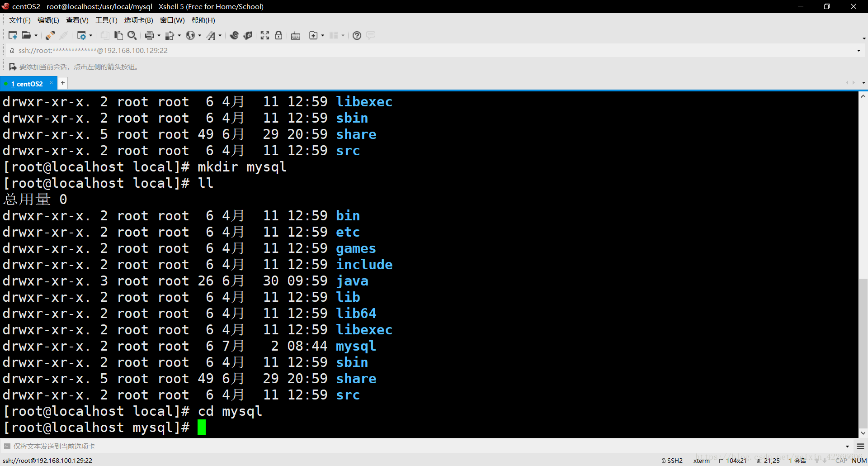Screen dimensions: 868x466
Task: Click the NUM lock indicator
Action: click(859, 461)
